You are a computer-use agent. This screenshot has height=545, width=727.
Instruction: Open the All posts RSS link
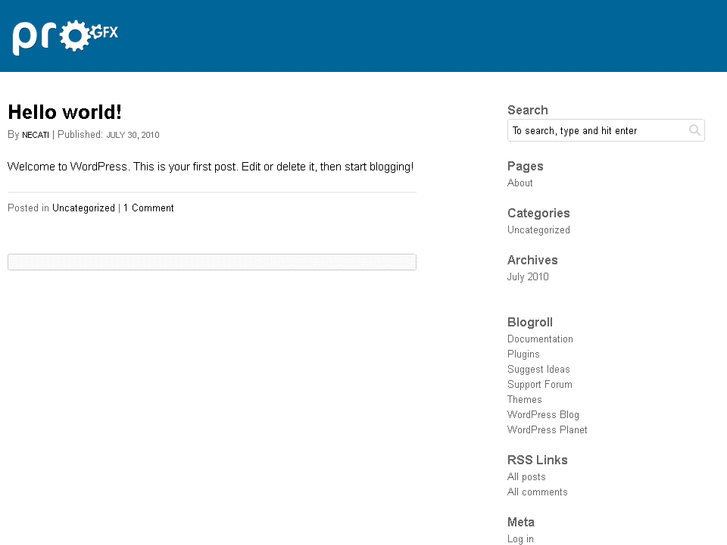[x=526, y=477]
